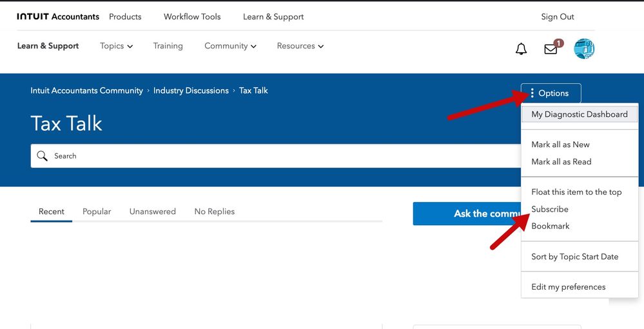Choose Mark all as New
This screenshot has width=644, height=329.
561,145
